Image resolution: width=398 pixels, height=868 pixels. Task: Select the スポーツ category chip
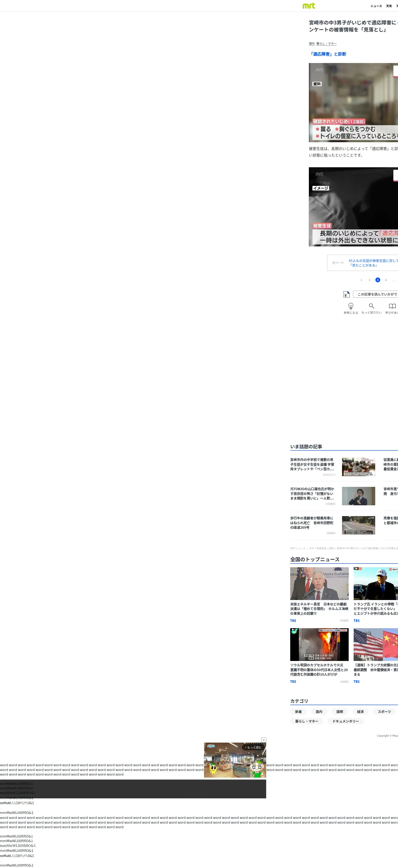(x=384, y=712)
